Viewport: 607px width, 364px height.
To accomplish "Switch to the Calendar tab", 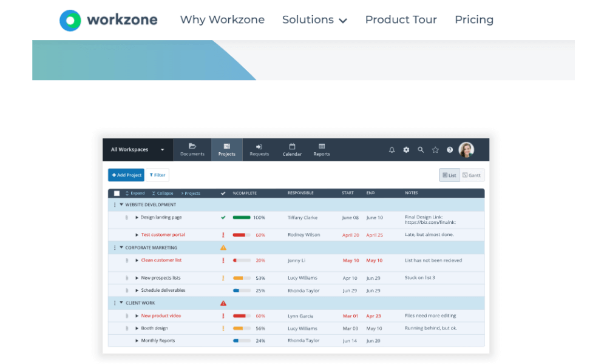I will coord(292,149).
